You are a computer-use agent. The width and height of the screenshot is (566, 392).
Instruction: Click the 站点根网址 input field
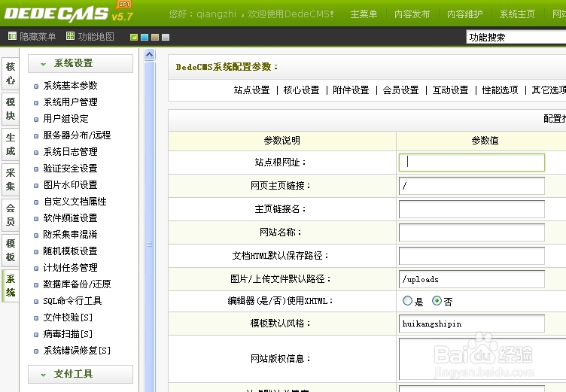tap(472, 163)
